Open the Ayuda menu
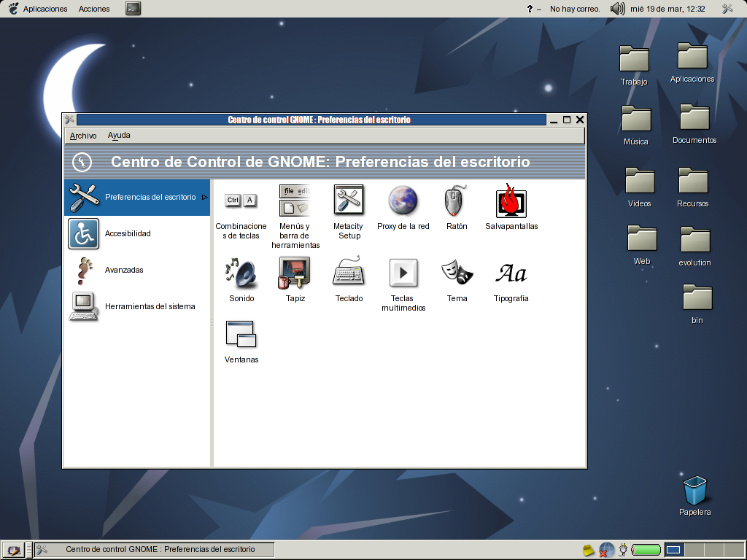747x560 pixels. [x=119, y=136]
